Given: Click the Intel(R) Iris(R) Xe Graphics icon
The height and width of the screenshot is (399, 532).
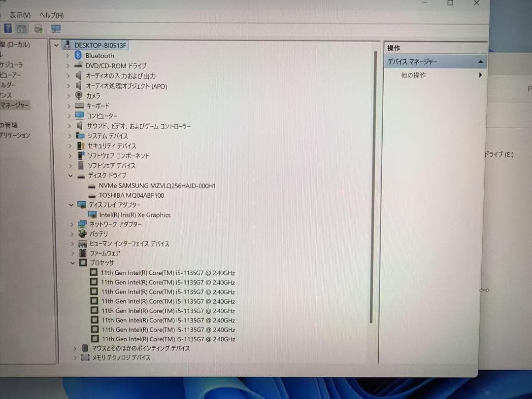Looking at the screenshot, I should click(92, 215).
